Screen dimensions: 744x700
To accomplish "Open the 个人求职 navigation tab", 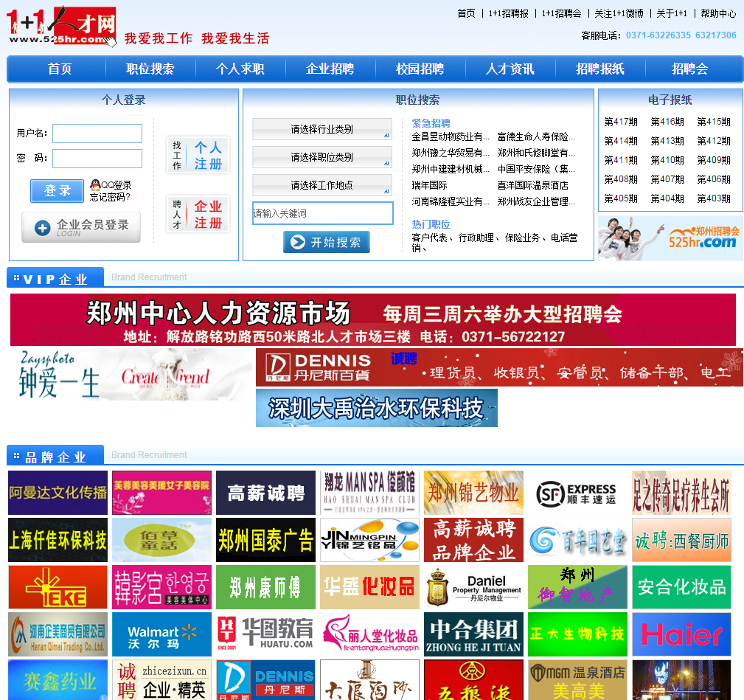I will (240, 69).
